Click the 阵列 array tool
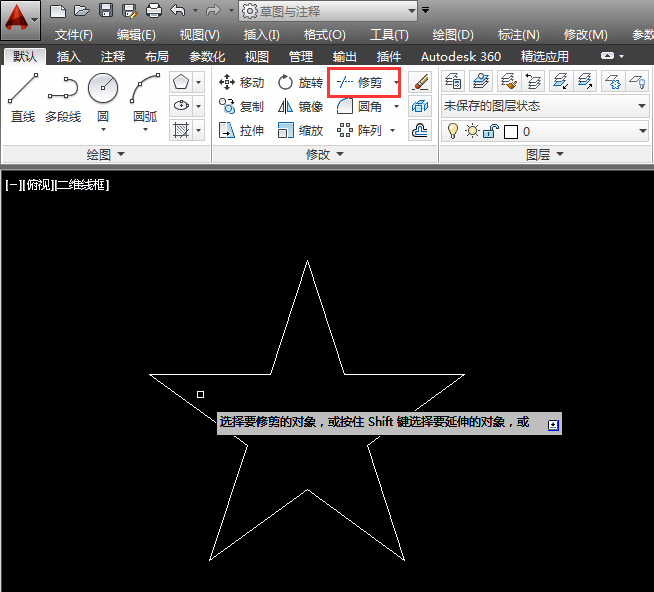 [x=360, y=131]
